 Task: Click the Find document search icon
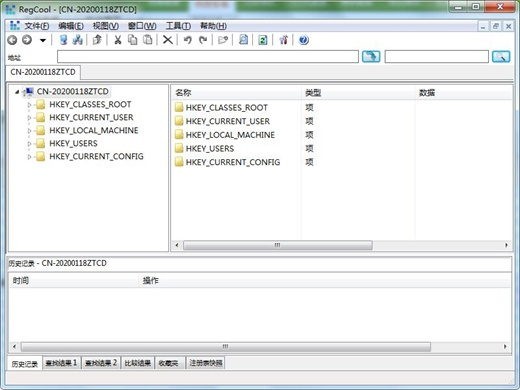click(x=244, y=40)
